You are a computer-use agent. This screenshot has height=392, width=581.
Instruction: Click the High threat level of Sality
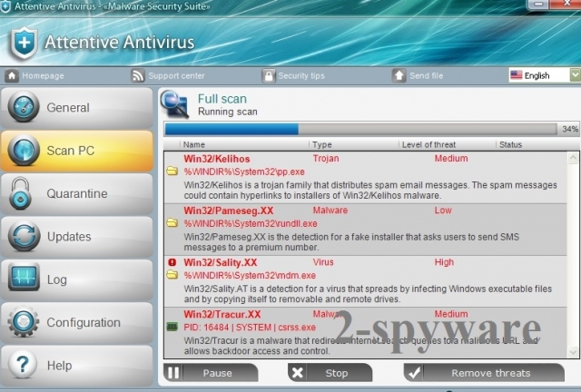click(x=444, y=262)
